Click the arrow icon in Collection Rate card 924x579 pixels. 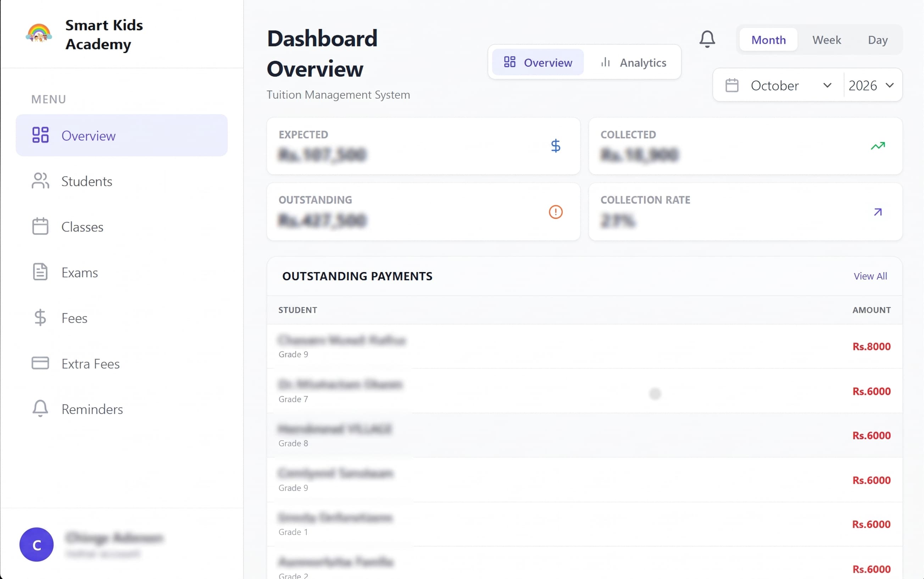click(878, 212)
